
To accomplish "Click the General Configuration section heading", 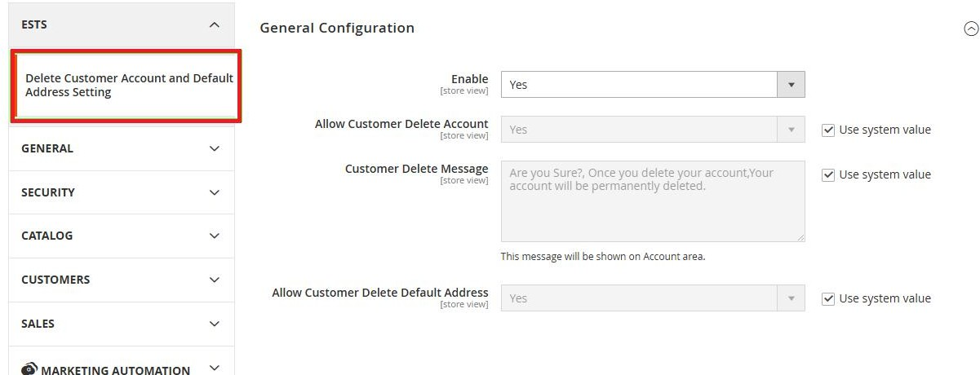I will pyautogui.click(x=337, y=28).
